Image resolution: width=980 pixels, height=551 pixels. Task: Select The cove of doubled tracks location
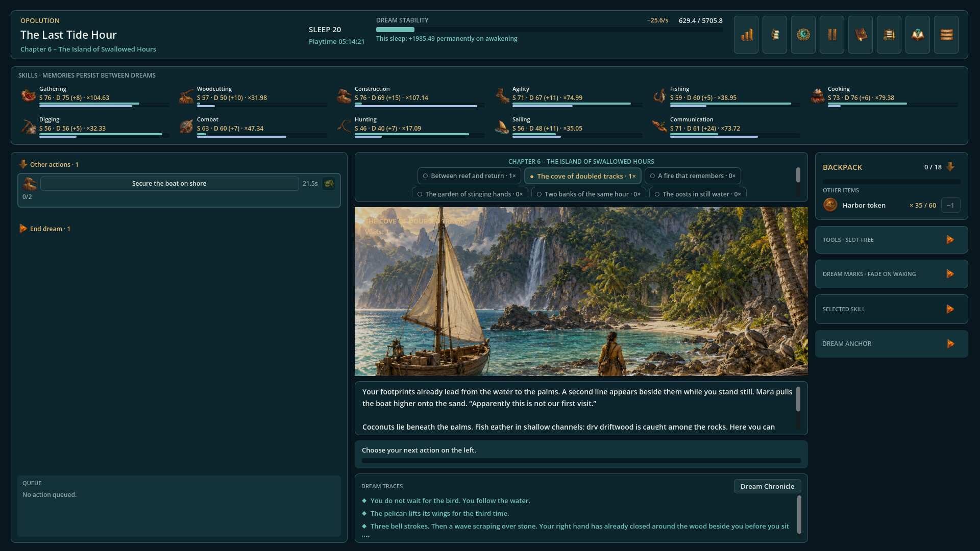coord(582,176)
